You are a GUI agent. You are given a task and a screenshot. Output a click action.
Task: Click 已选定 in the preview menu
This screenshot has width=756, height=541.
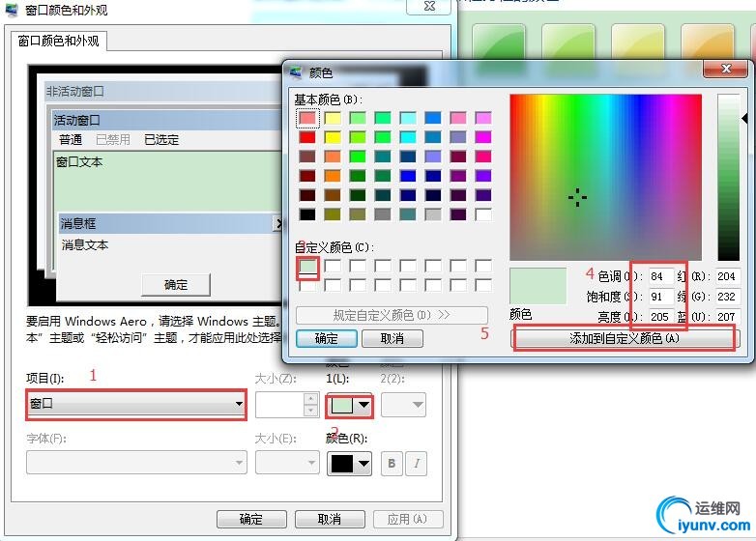161,140
